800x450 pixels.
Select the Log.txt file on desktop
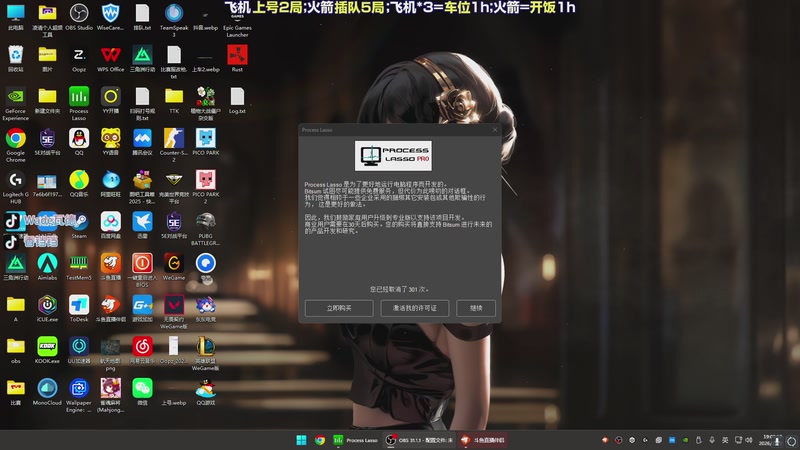pos(237,101)
